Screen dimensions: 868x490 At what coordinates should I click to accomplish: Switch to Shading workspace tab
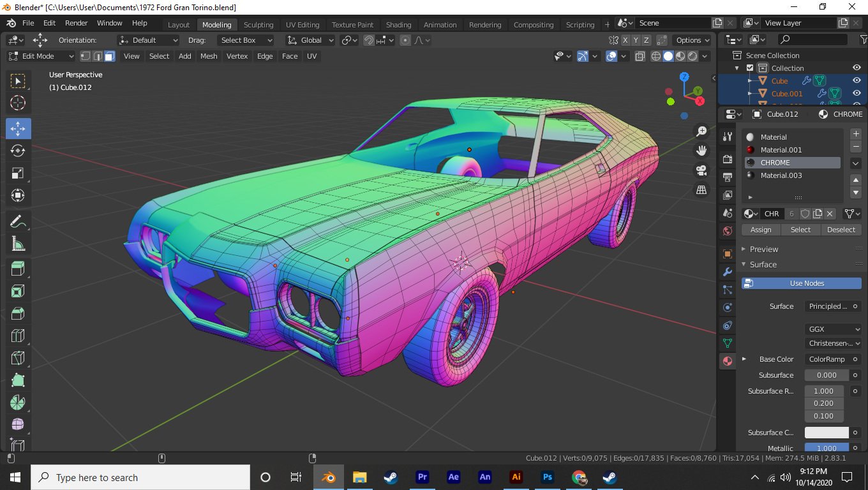click(399, 25)
